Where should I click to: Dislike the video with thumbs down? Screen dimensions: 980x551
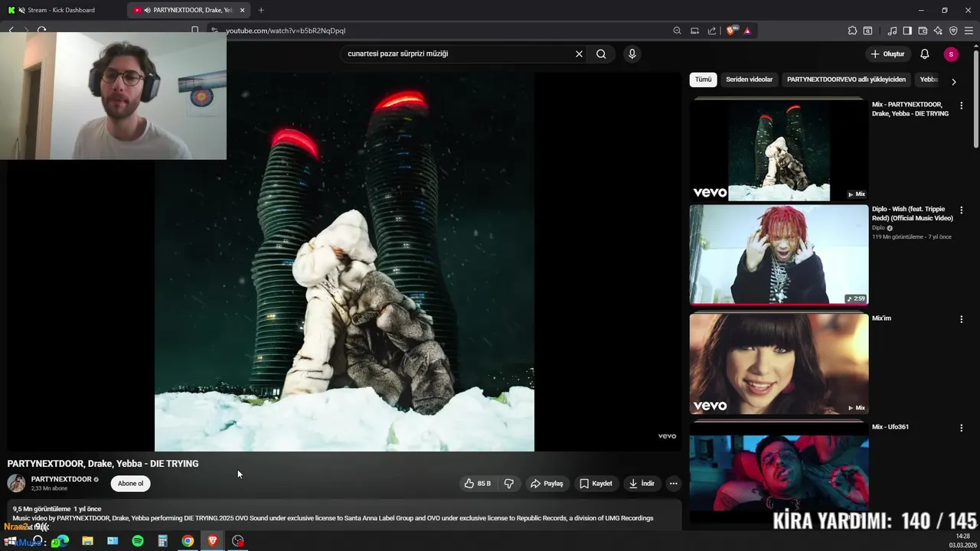pos(508,484)
